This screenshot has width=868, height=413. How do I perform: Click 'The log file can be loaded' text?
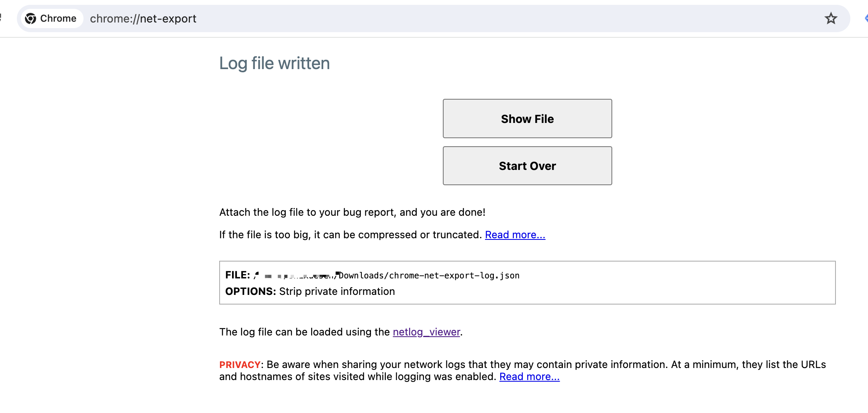coord(304,332)
